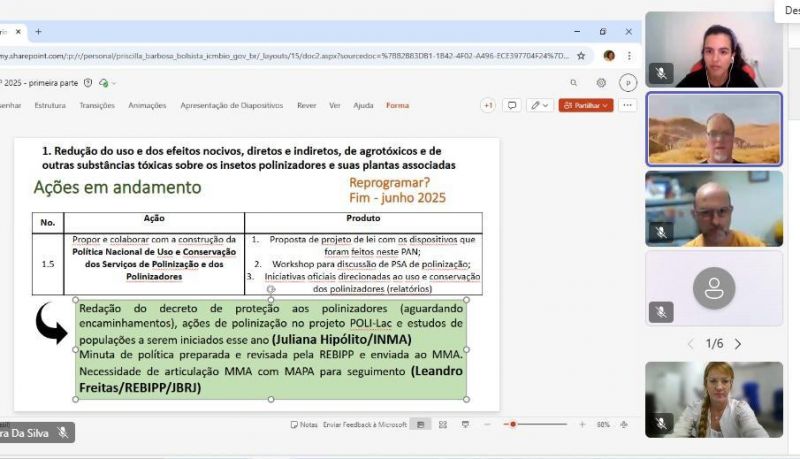
Task: Select the highlighted participant video thumbnail
Action: point(714,128)
